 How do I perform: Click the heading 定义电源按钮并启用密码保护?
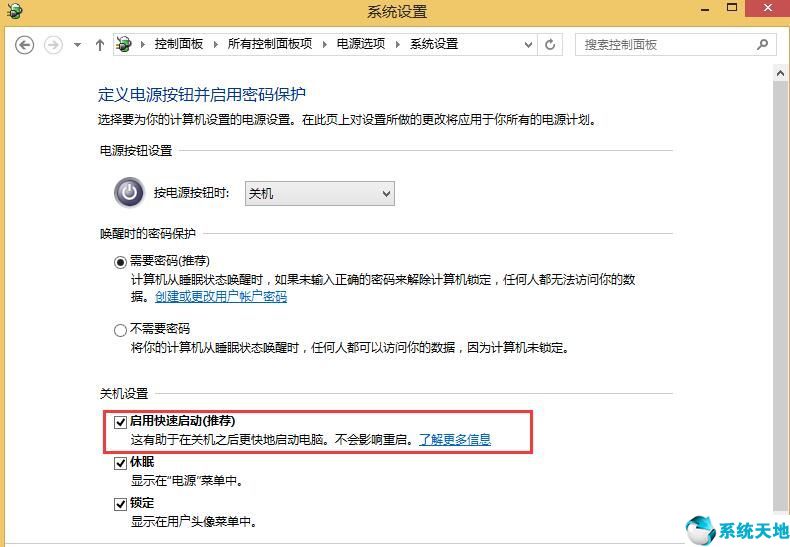pyautogui.click(x=202, y=94)
